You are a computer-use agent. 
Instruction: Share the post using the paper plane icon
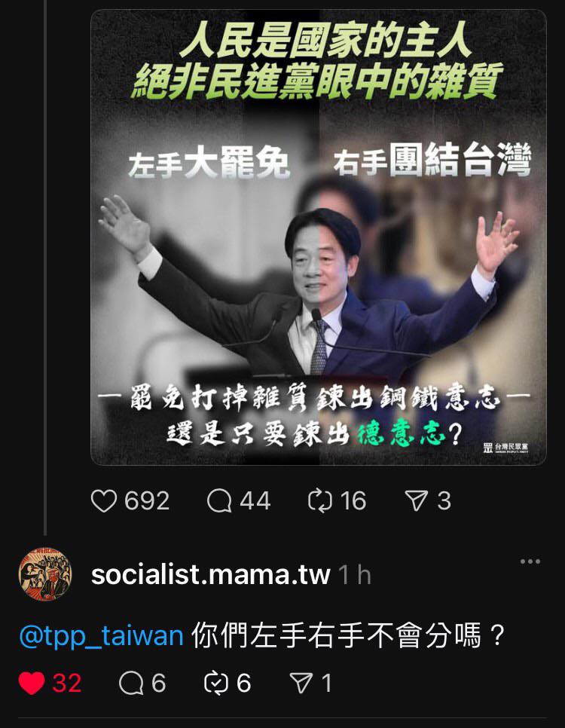416,501
